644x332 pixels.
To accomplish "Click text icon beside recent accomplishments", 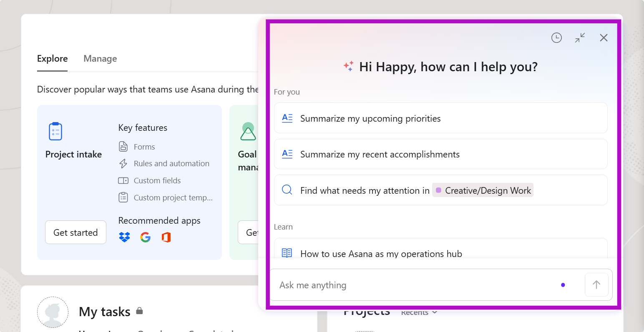I will (x=287, y=154).
